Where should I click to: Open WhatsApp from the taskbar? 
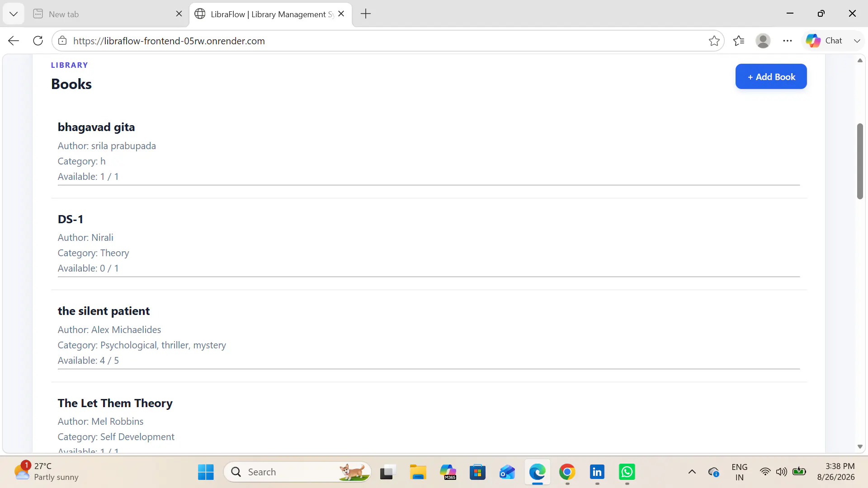click(627, 472)
